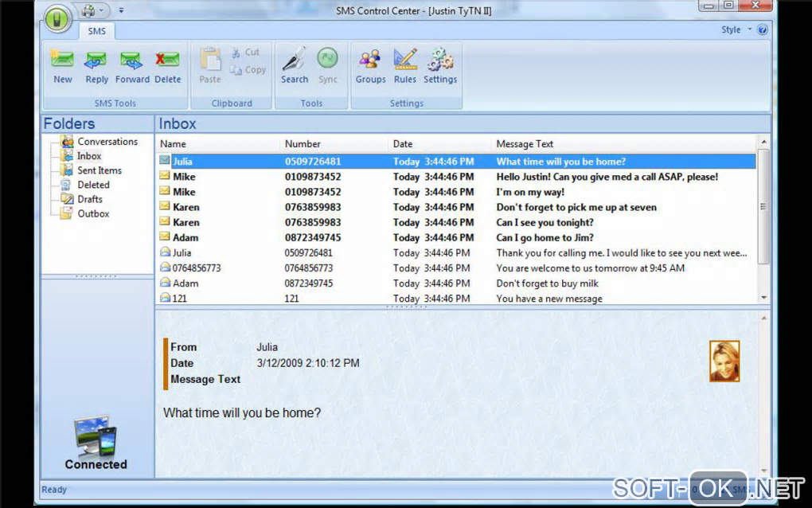Viewport: 812px width, 508px height.
Task: Open the Search tool
Action: 294,66
